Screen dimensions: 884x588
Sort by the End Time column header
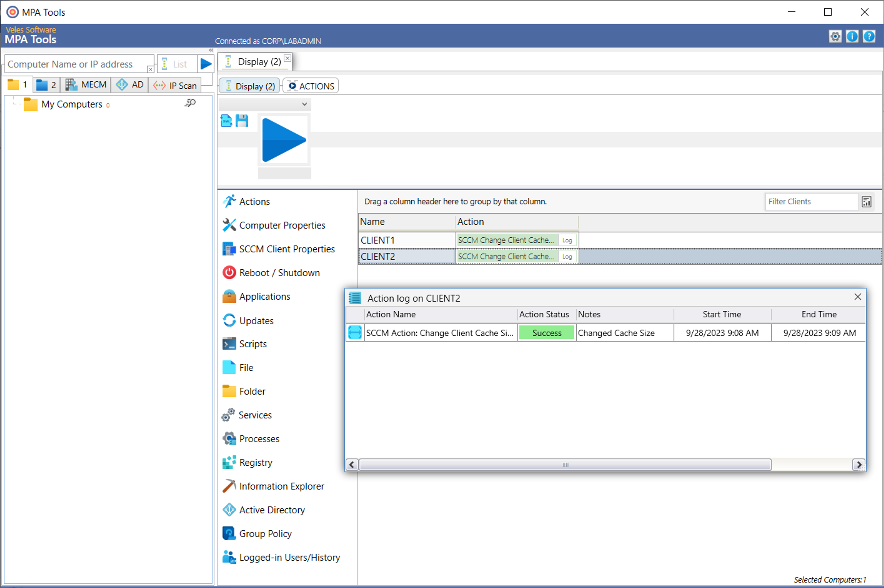[x=818, y=314]
